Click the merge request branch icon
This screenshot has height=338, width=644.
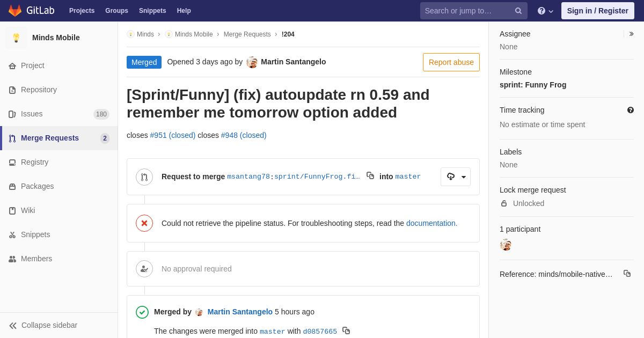tap(144, 177)
